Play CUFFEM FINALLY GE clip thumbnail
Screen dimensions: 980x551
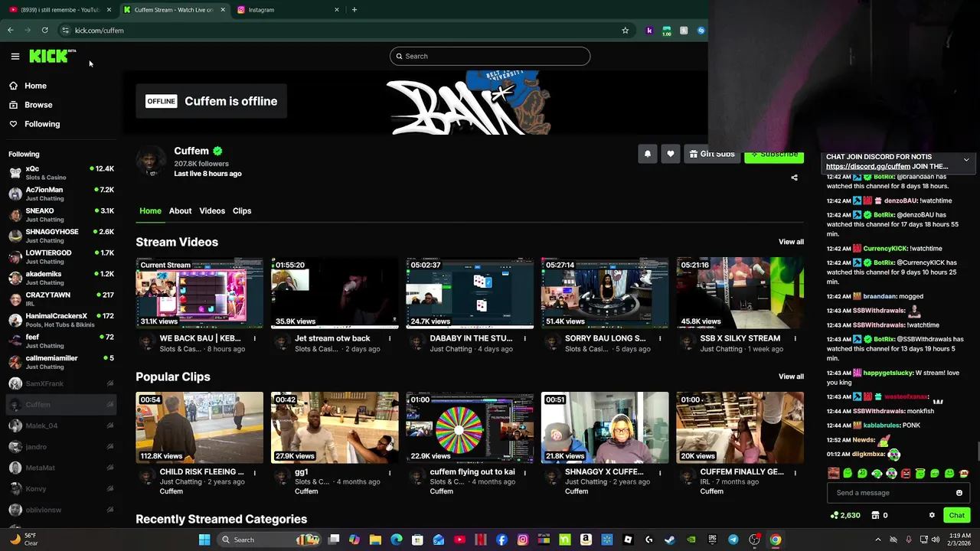click(740, 428)
